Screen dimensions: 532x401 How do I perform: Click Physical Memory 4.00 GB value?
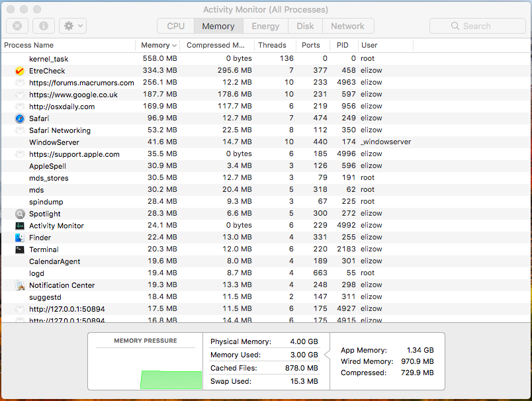pos(304,341)
